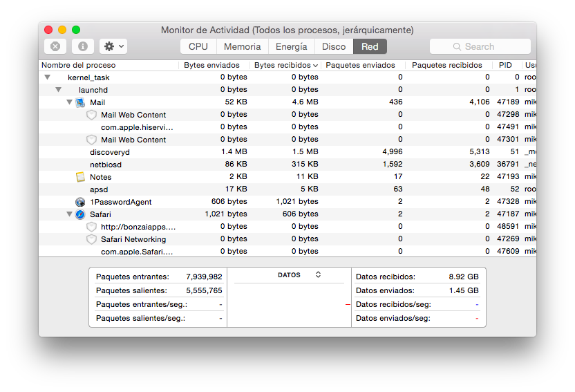Select the http://bonzaiapps.... process name

[x=138, y=227]
